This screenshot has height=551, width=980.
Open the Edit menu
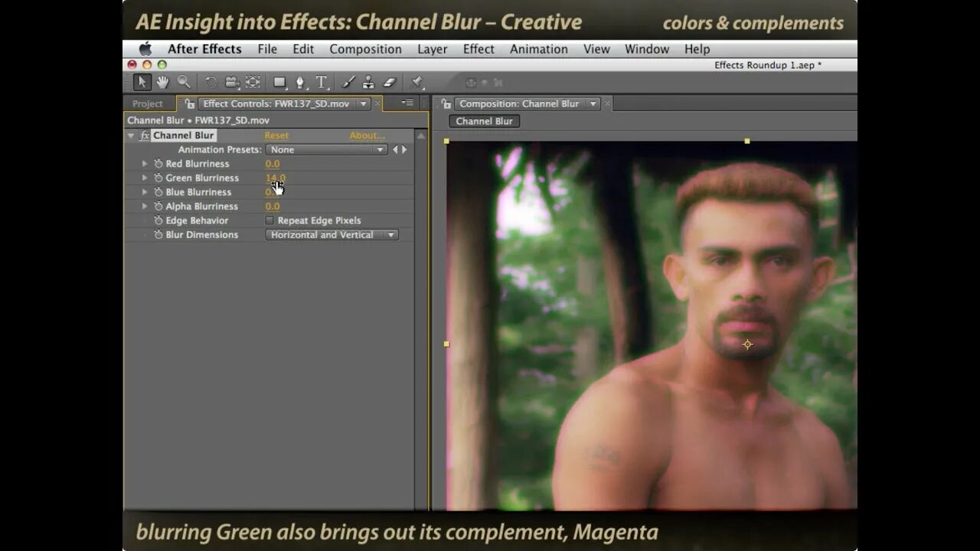[x=303, y=49]
